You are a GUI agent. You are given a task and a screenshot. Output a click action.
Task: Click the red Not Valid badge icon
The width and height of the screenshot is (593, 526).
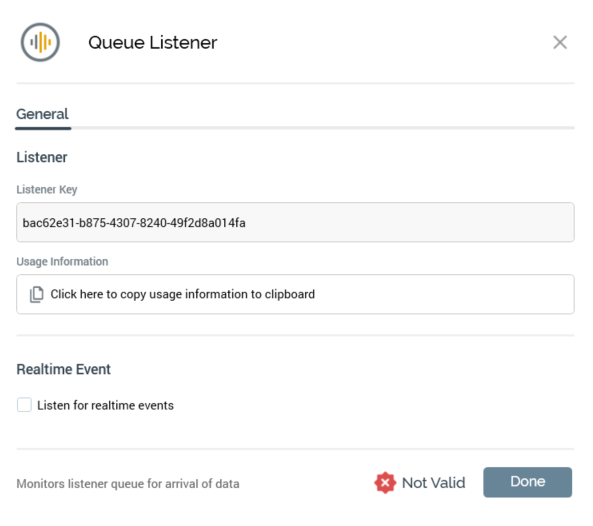point(385,483)
